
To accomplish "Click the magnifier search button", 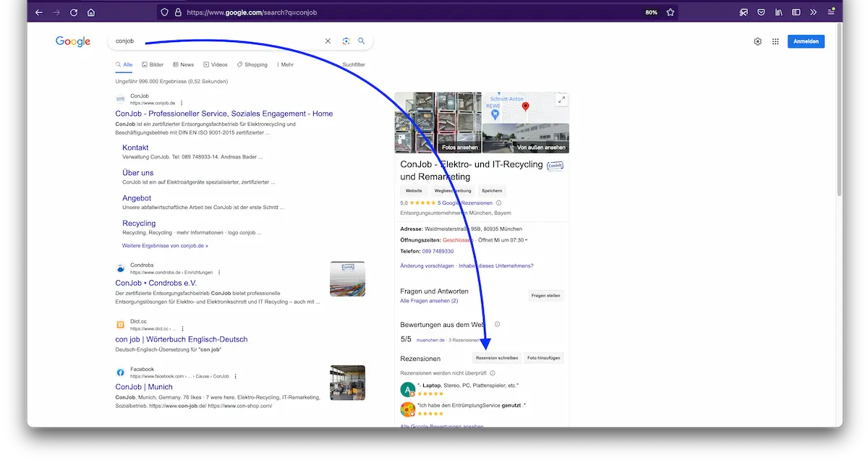I will (362, 41).
